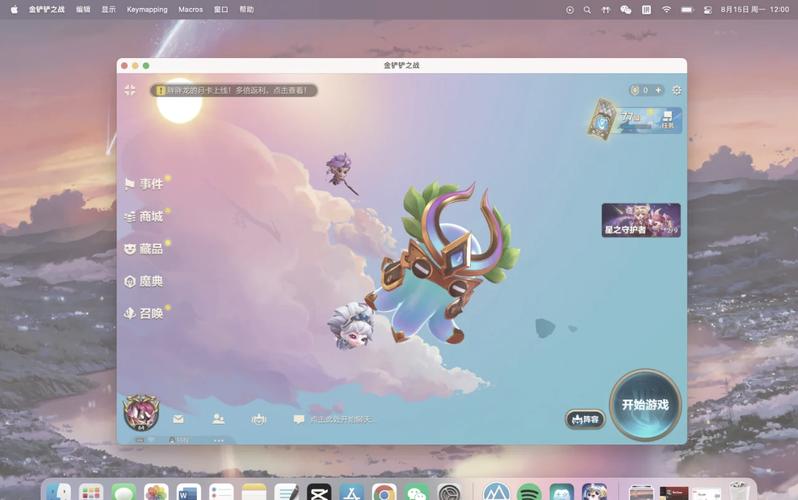Open the Keymapping menu
Viewport: 798px width, 500px height.
click(147, 9)
